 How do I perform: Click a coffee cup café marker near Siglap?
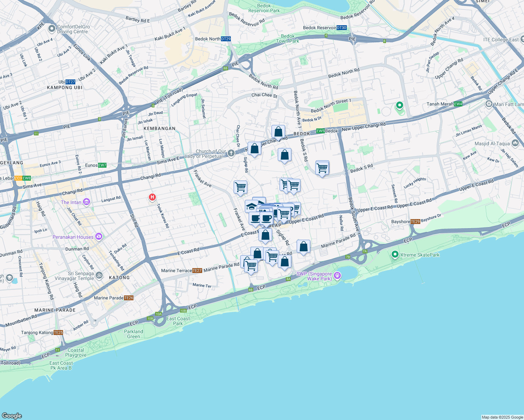pyautogui.click(x=266, y=218)
